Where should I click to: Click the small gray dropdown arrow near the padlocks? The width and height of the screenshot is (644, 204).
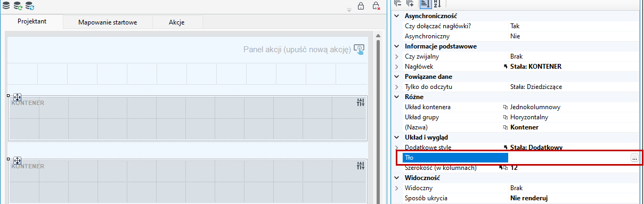point(349,10)
